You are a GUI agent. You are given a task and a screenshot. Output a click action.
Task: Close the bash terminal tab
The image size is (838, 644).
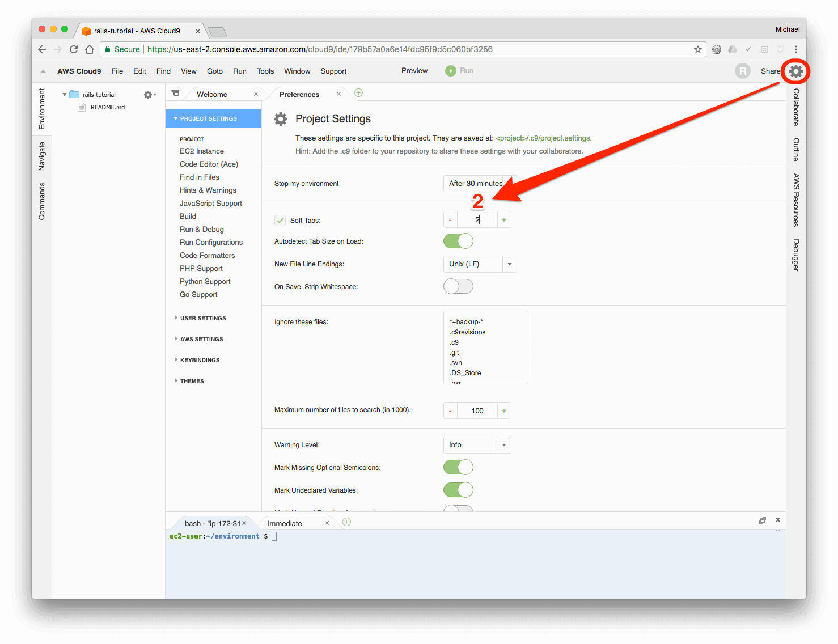(244, 523)
